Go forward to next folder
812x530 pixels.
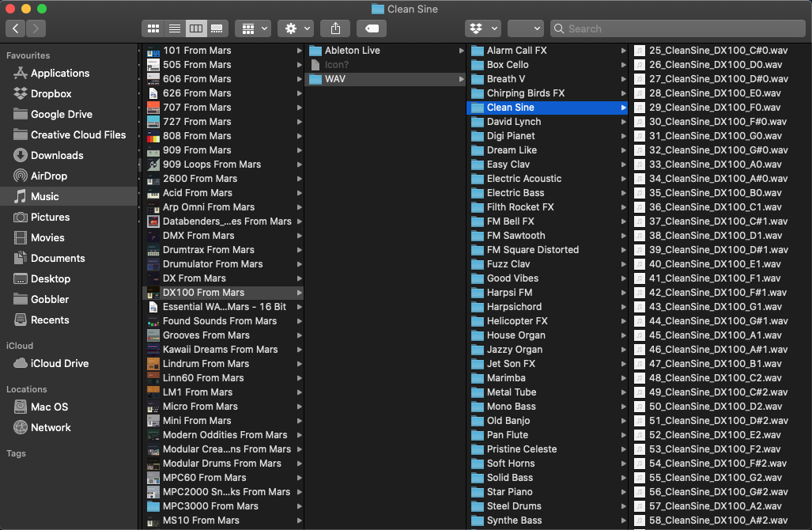[x=36, y=28]
